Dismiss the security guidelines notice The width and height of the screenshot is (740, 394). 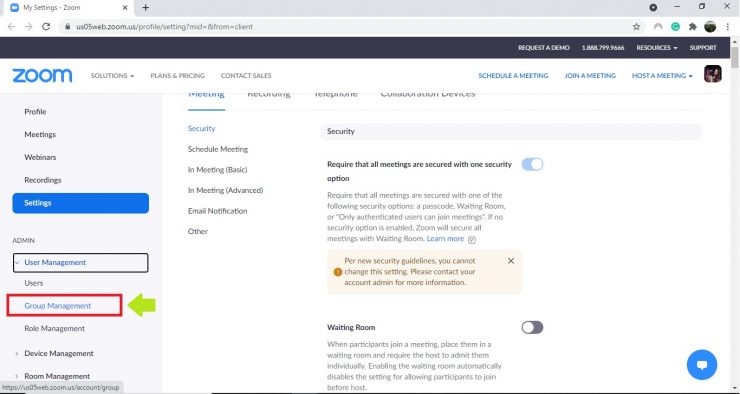511,260
